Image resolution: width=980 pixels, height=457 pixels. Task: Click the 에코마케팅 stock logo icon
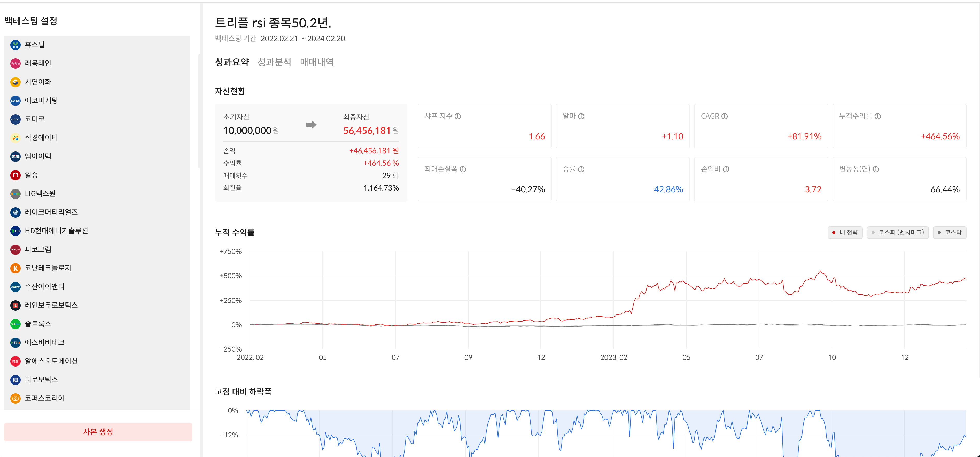tap(15, 101)
